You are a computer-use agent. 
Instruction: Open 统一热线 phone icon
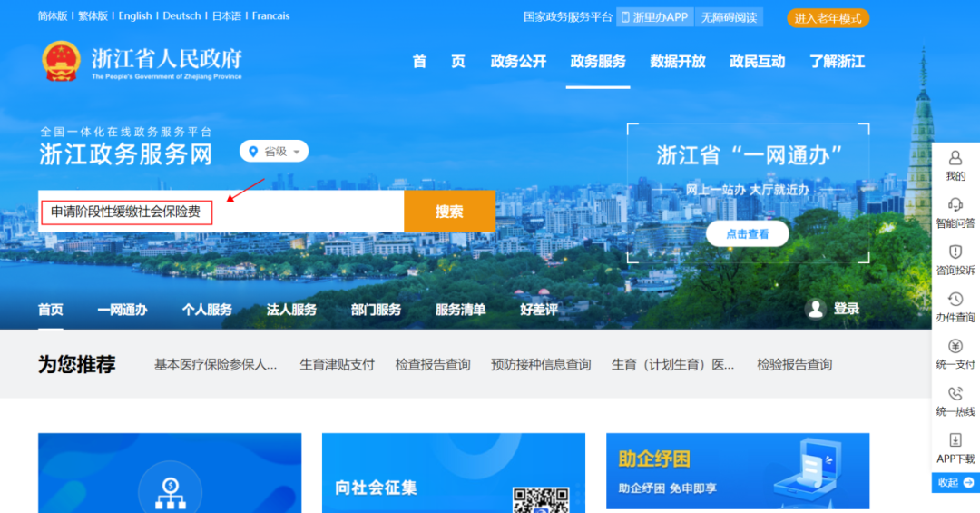tap(955, 393)
